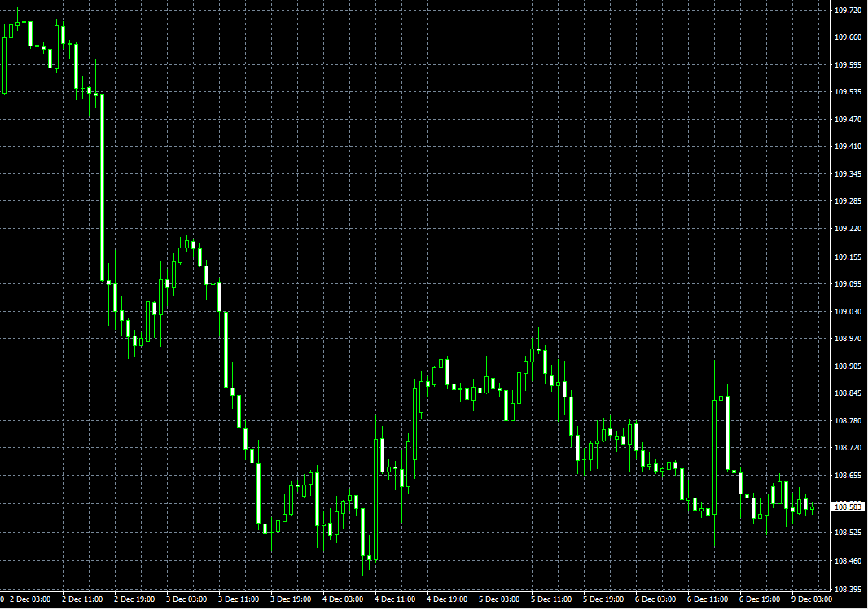Click the 108.780 price scale label
Image resolution: width=868 pixels, height=610 pixels.
coord(848,421)
